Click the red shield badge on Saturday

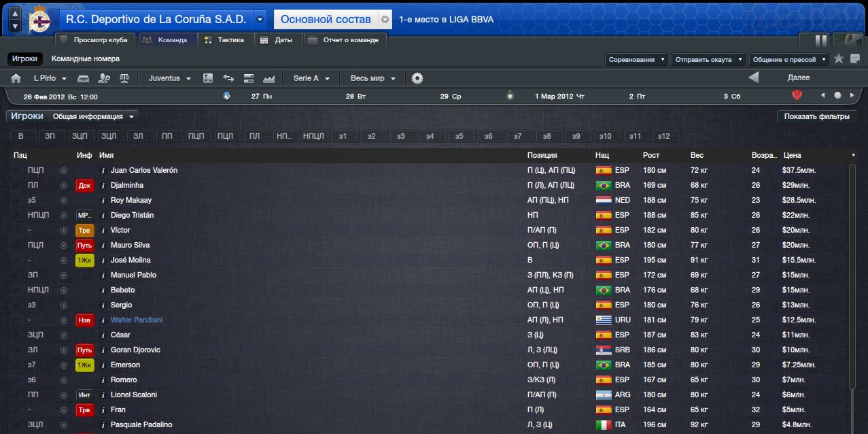[x=797, y=96]
